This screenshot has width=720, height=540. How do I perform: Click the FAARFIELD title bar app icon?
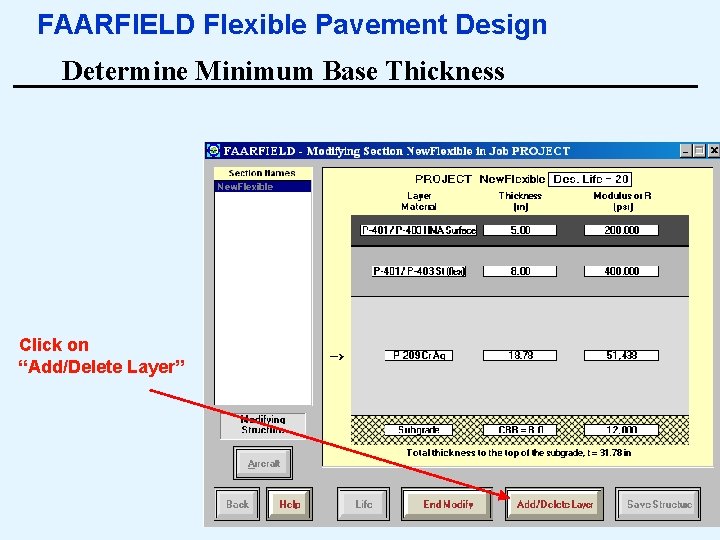[x=213, y=151]
